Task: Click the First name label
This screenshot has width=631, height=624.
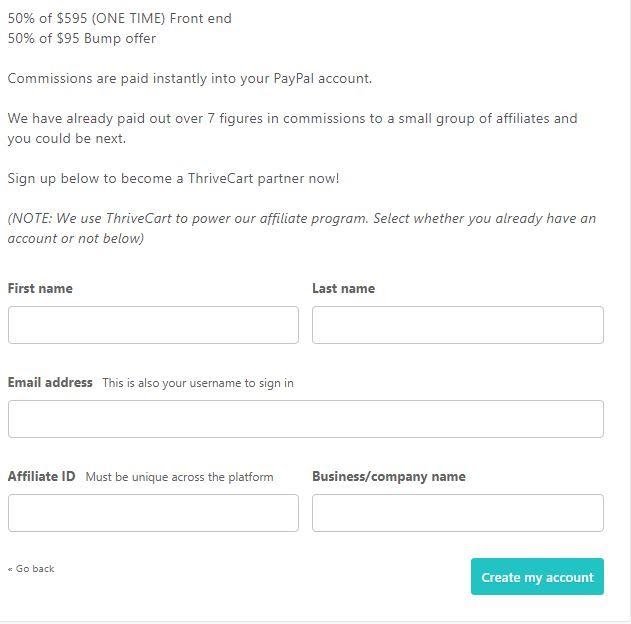Action: tap(40, 288)
